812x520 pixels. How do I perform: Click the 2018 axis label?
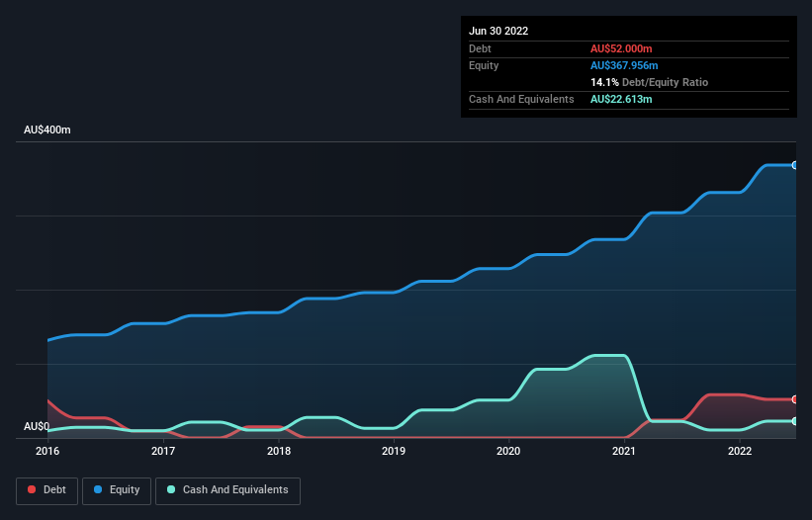coord(279,451)
